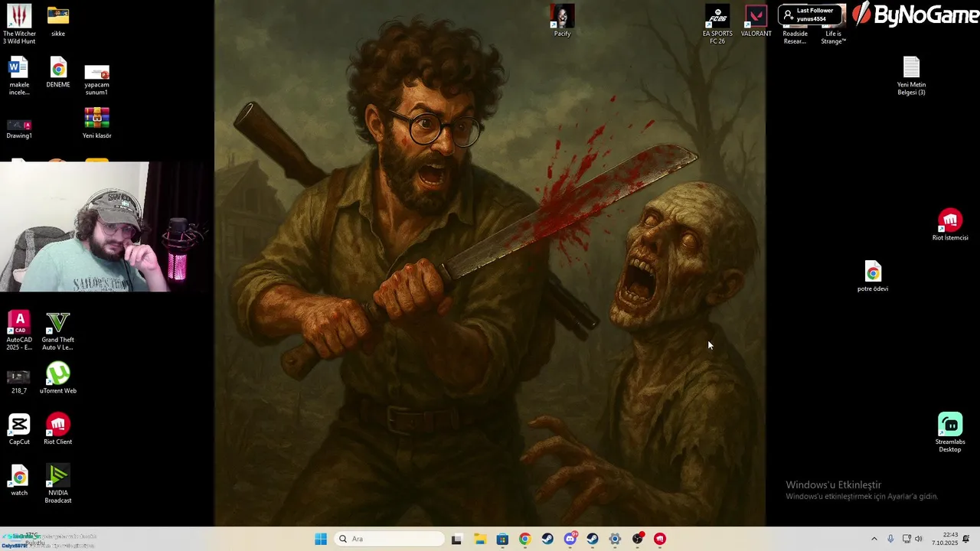Select the watch Chrome file icon
The width and height of the screenshot is (980, 551).
click(x=19, y=481)
